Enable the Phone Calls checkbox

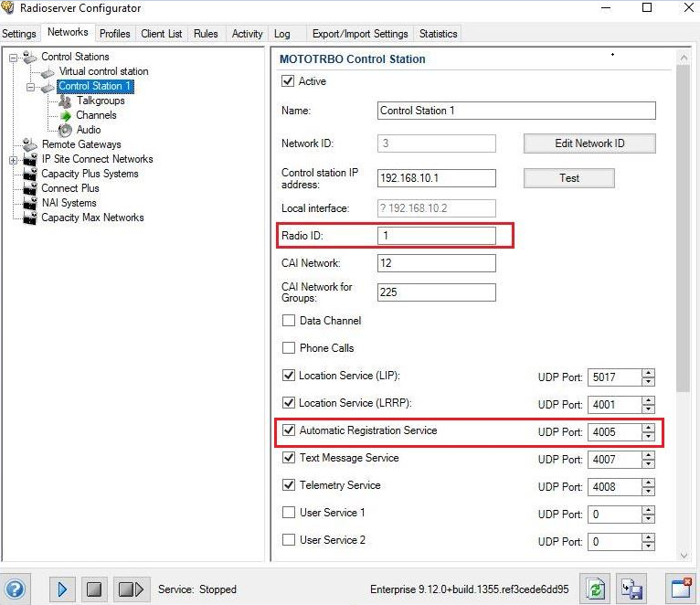click(289, 348)
